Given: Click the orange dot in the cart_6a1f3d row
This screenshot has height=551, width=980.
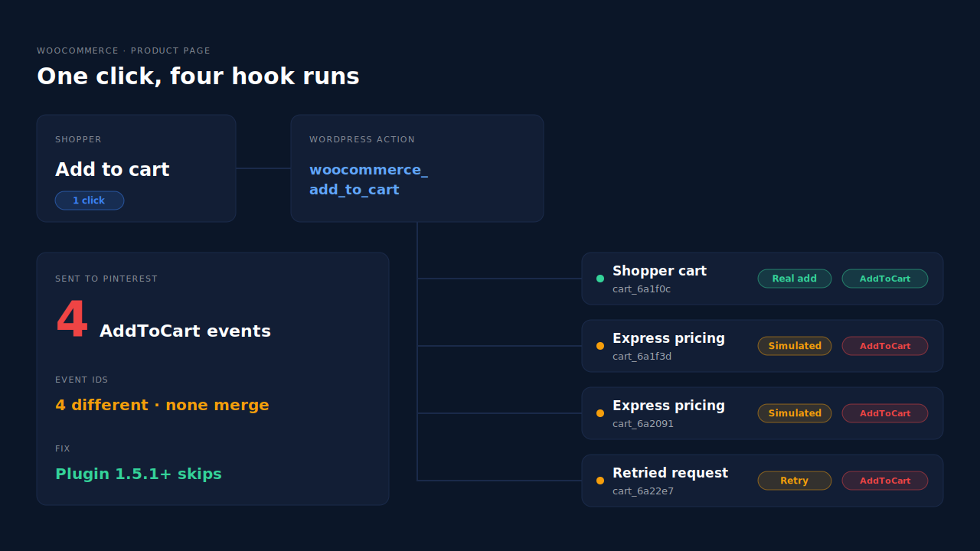Looking at the screenshot, I should (600, 346).
